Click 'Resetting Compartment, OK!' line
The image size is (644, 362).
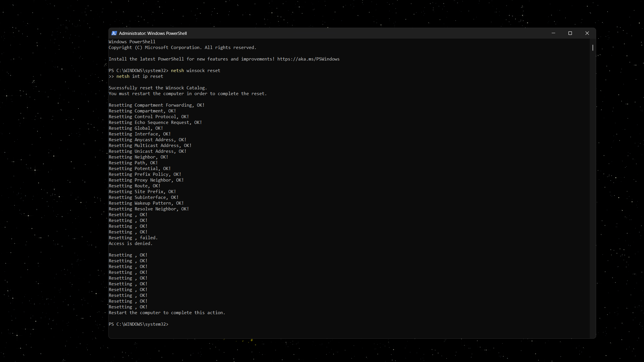pyautogui.click(x=142, y=111)
